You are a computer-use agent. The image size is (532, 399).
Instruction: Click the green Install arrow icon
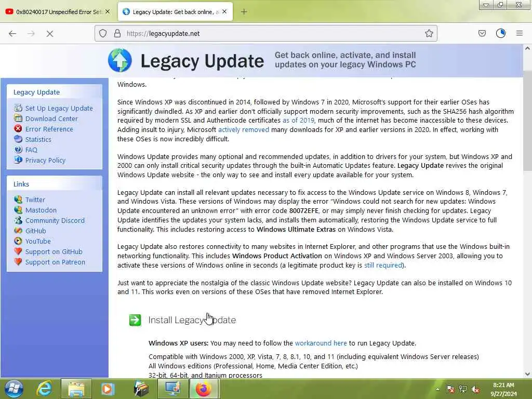[x=135, y=320]
